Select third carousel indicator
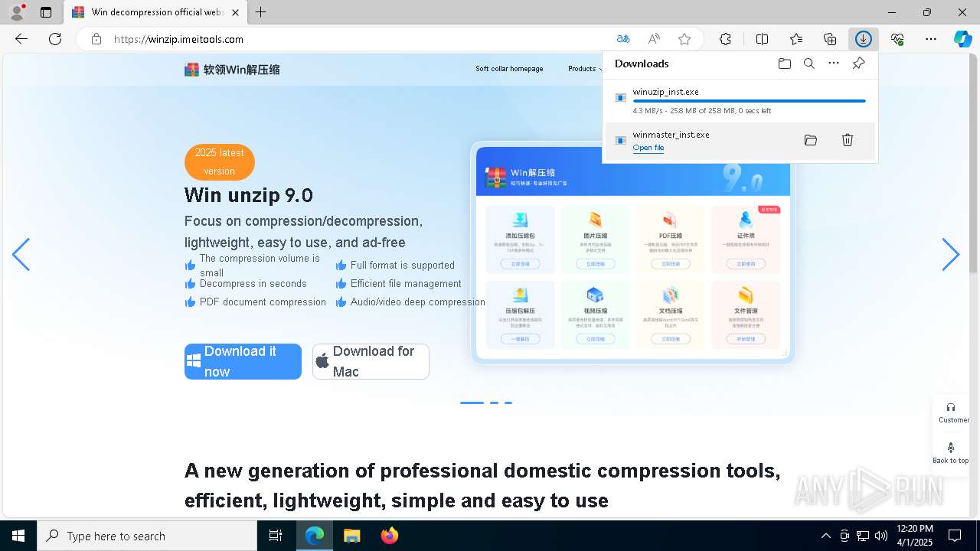The image size is (980, 551). point(508,403)
